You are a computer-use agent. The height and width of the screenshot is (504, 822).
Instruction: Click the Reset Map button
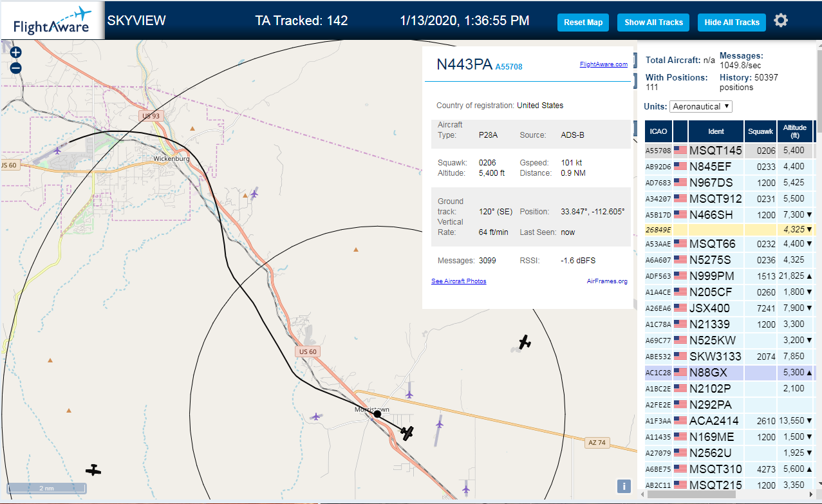tap(583, 23)
